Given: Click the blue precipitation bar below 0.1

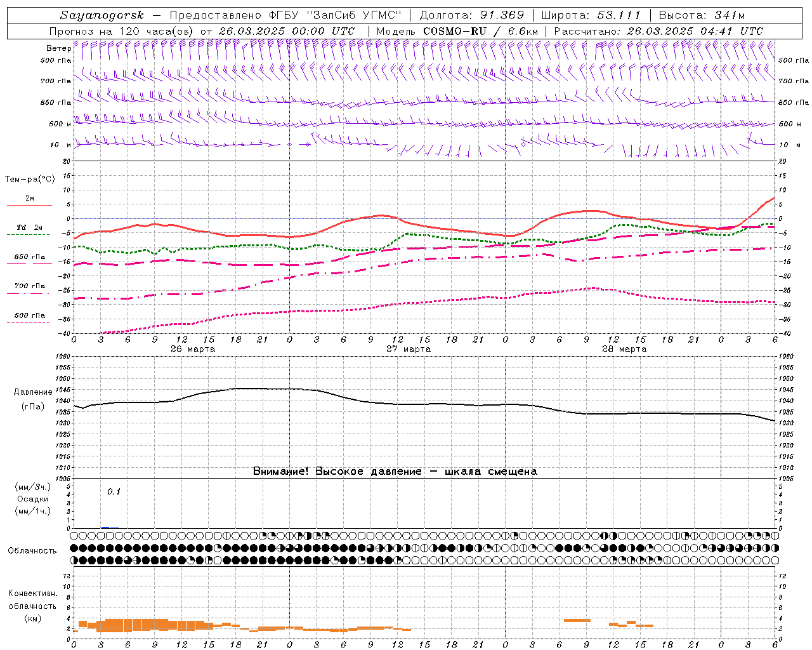Looking at the screenshot, I should pyautogui.click(x=105, y=527).
